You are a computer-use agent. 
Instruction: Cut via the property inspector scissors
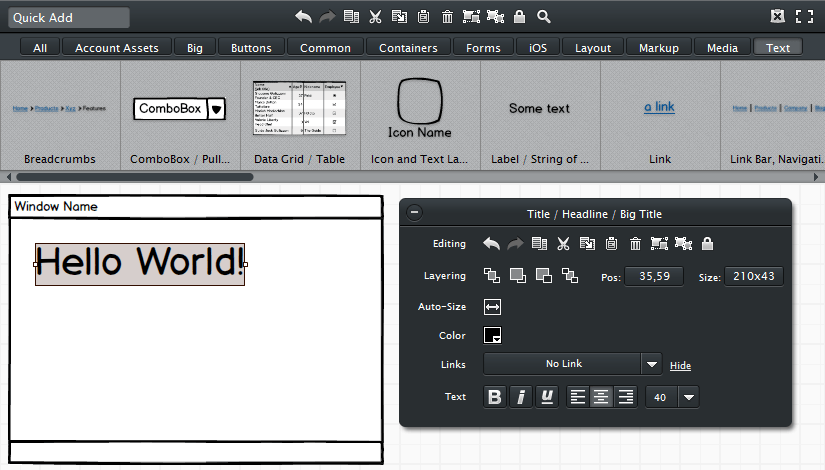click(563, 244)
